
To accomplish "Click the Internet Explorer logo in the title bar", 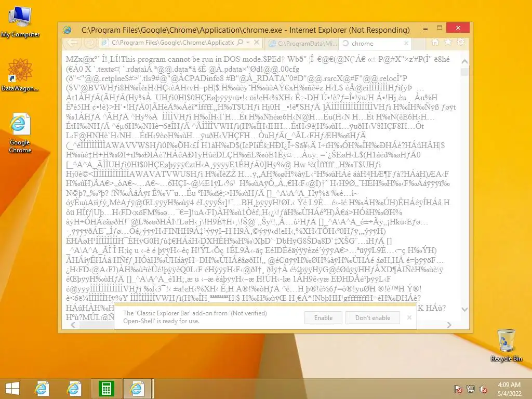I will tap(68, 30).
